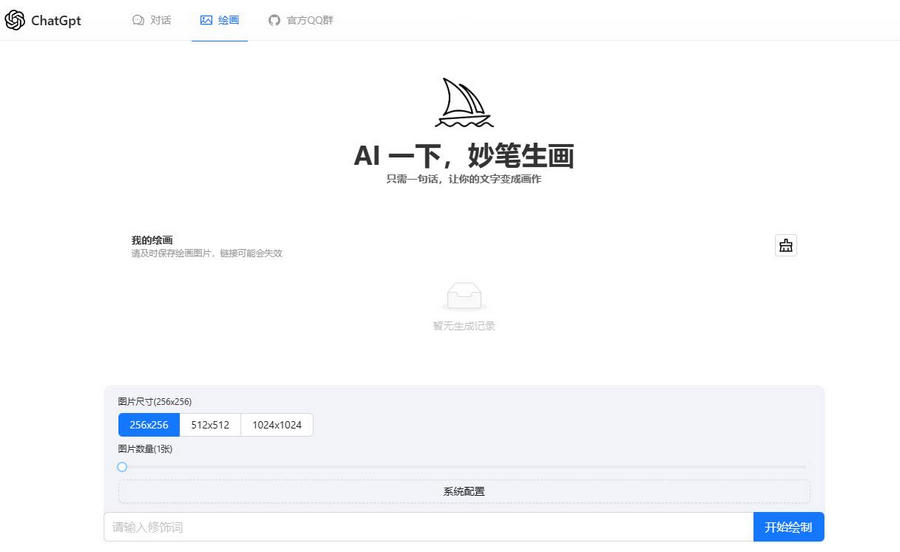Select the 256x256 image size

[149, 425]
